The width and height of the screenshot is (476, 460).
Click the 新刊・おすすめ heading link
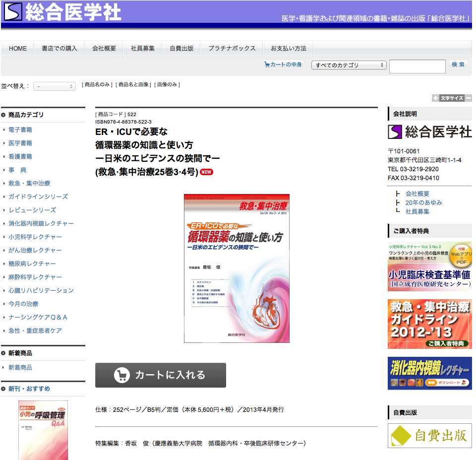pos(29,389)
